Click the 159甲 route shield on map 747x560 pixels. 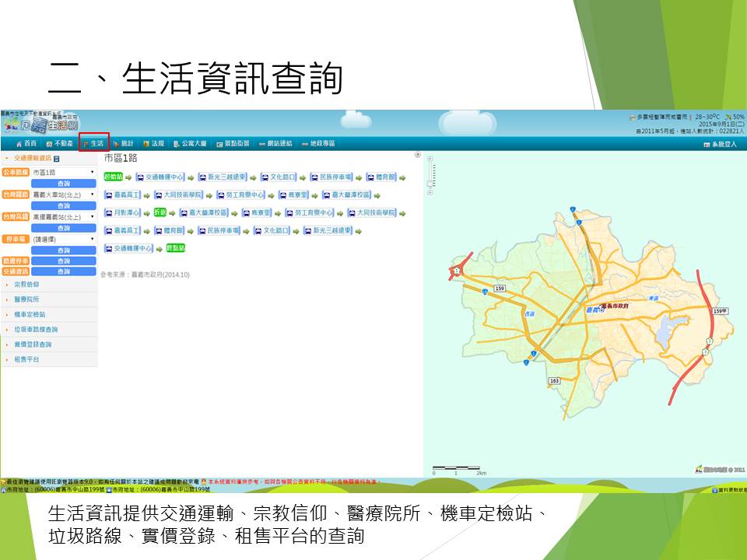tap(719, 311)
